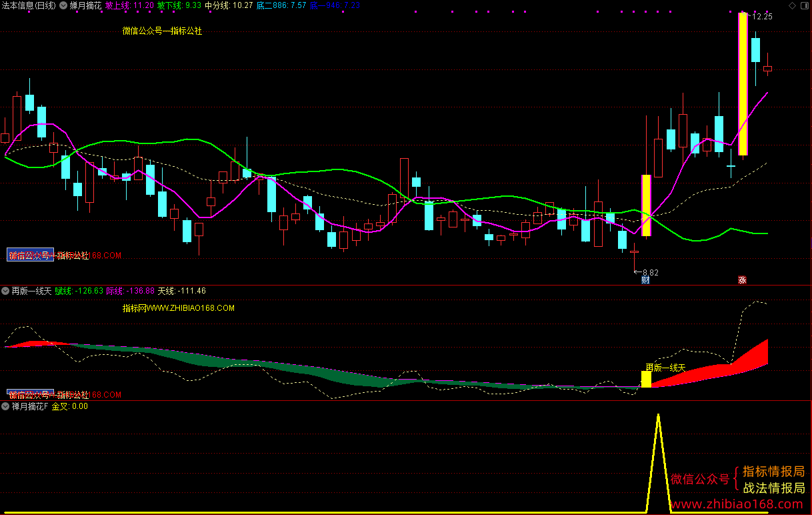Click the 禅月摘花F panel title
The height and width of the screenshot is (515, 812).
[x=30, y=406]
